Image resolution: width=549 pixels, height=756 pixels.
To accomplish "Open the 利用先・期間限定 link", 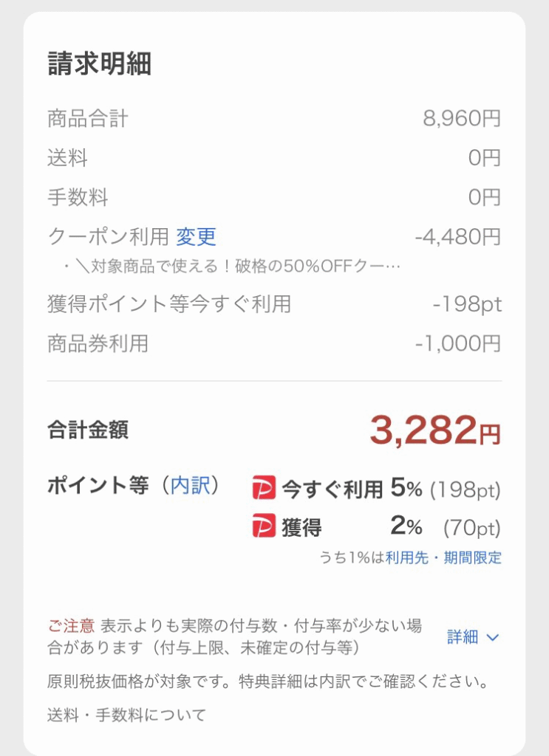I will click(443, 558).
